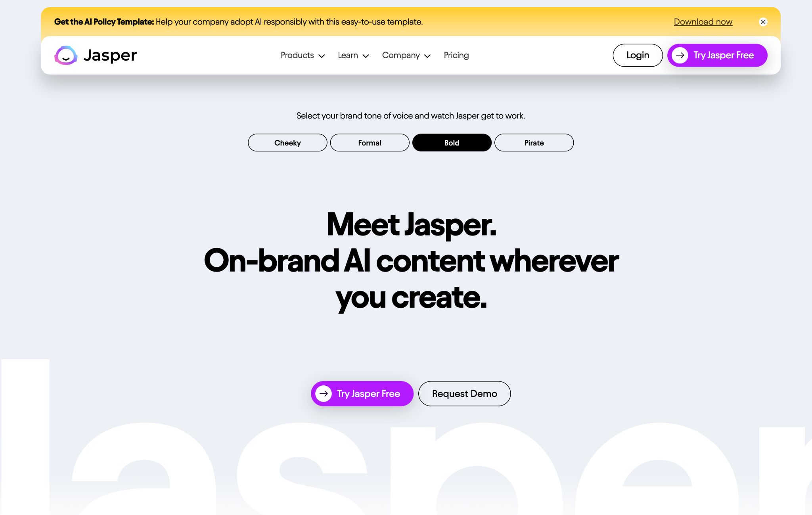Click the Login menu item

pyautogui.click(x=638, y=54)
